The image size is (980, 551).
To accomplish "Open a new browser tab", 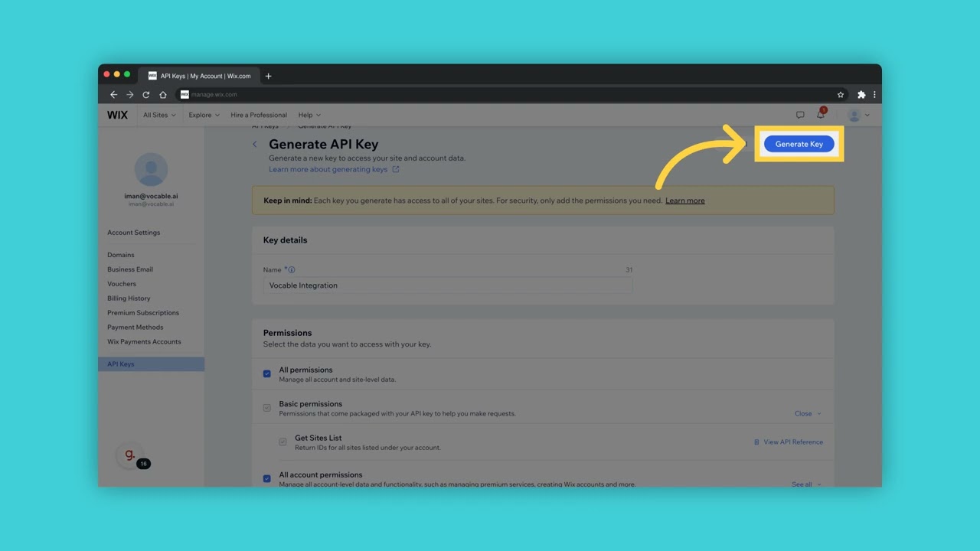I will pos(268,76).
